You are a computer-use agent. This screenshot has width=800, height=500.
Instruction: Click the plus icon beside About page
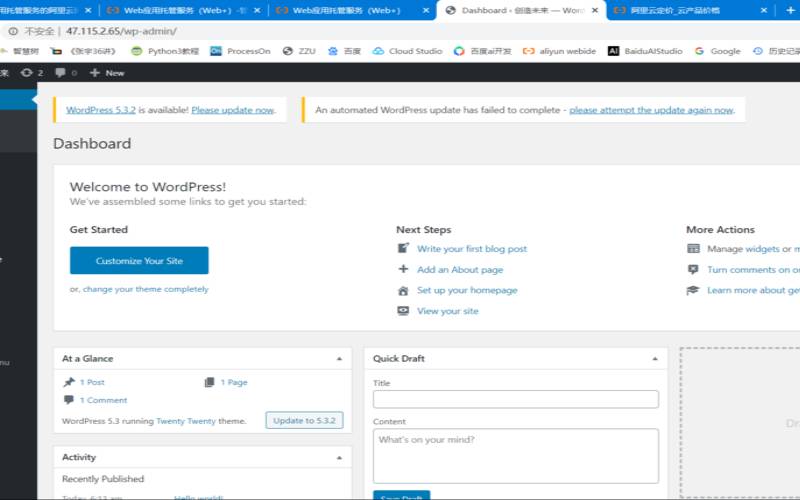[x=403, y=269]
